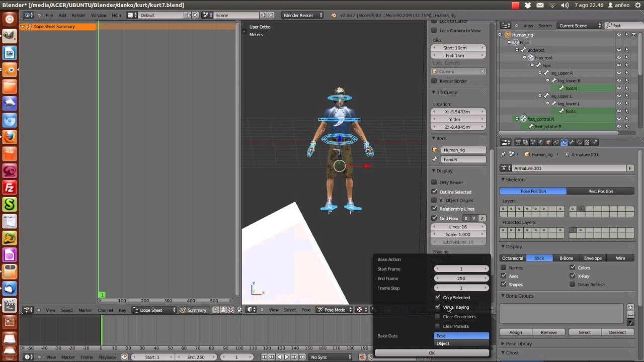Image resolution: width=644 pixels, height=362 pixels.
Task: Toggle Only Selected arrow icon in Dope Sheet header
Action: [216, 310]
